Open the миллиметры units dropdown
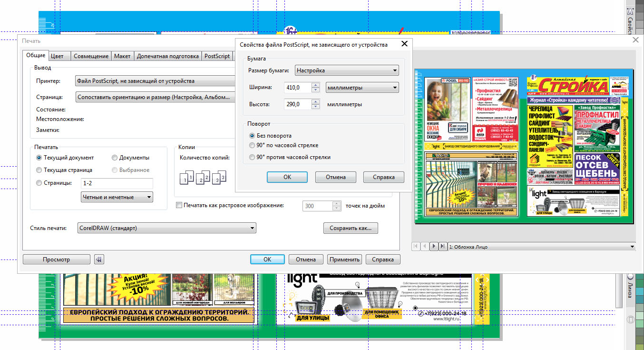This screenshot has width=644, height=350. click(362, 88)
